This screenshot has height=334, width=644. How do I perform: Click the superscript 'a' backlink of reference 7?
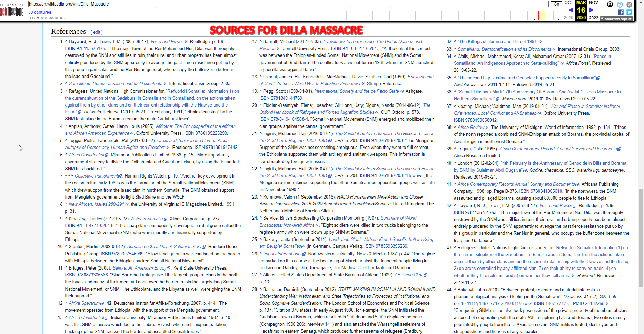[69, 175]
